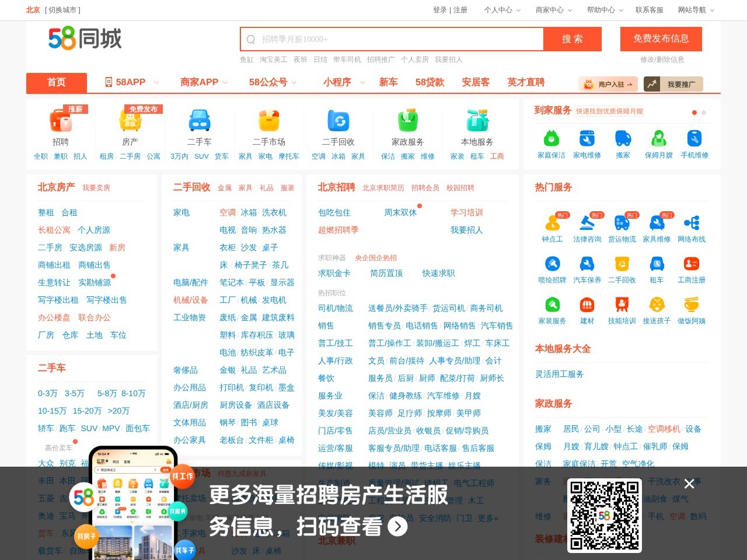This screenshot has width=747, height=560.
Task: Open the 技能培训 icon
Action: (622, 304)
